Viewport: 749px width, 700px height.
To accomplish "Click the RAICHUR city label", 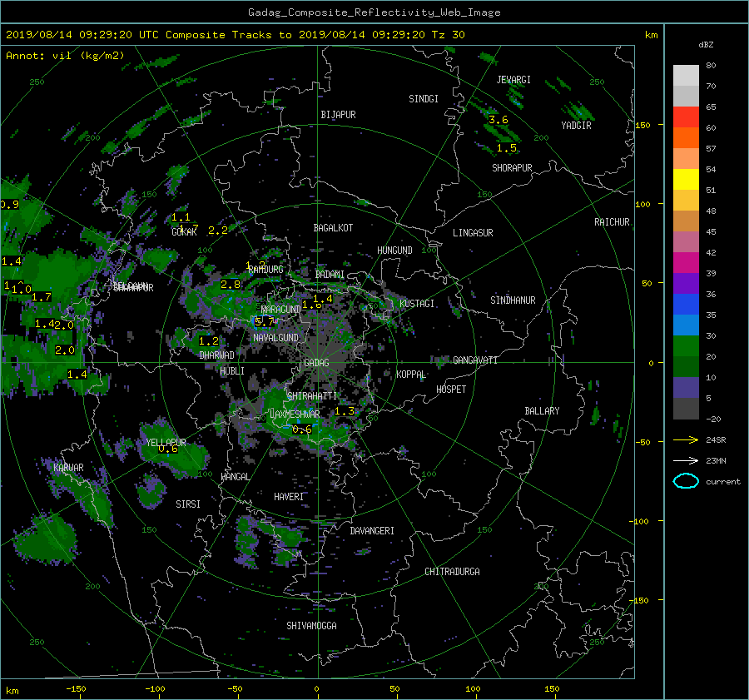I will [x=612, y=222].
